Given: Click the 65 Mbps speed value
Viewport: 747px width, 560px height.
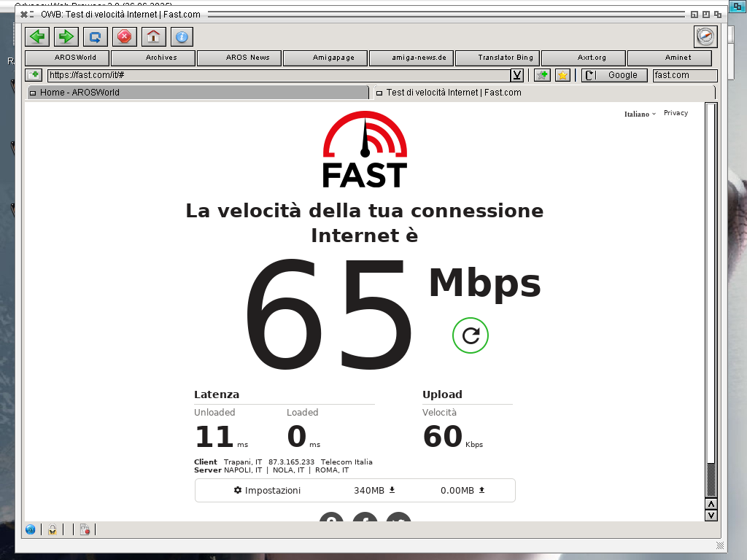Looking at the screenshot, I should pos(328,314).
